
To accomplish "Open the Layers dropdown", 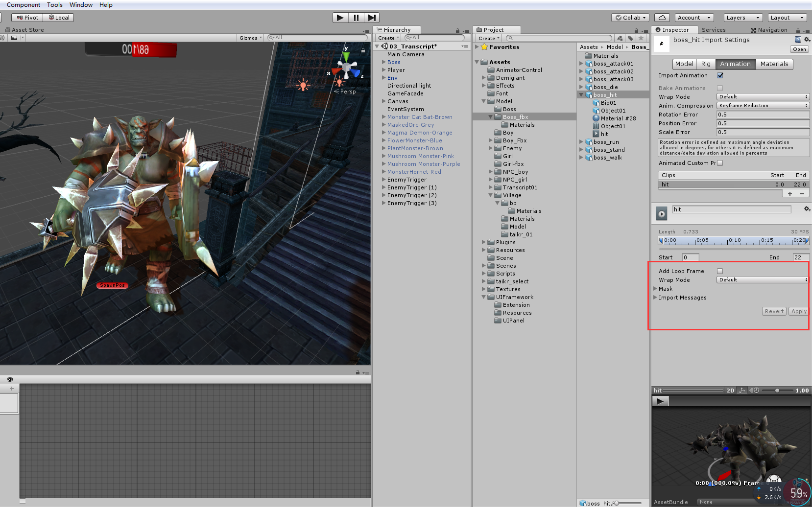I will point(743,18).
